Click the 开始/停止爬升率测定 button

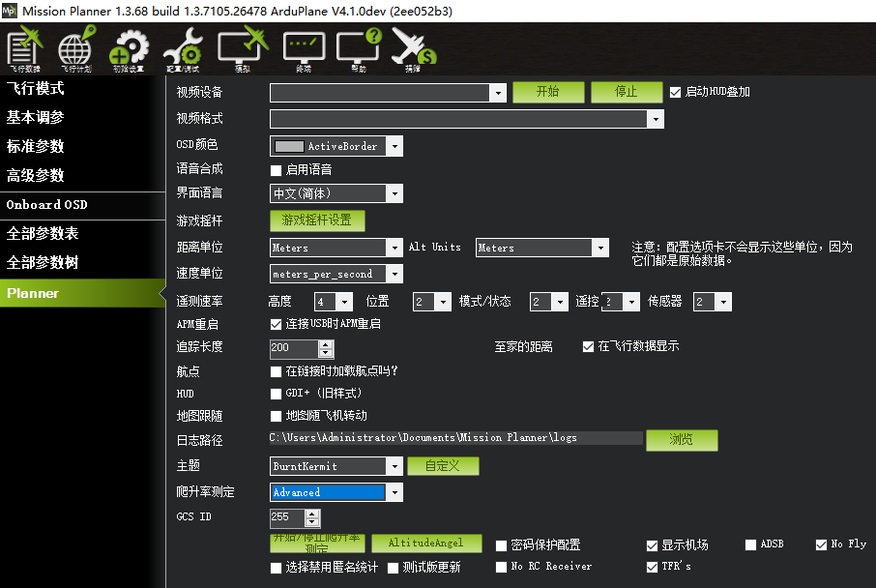pyautogui.click(x=317, y=544)
